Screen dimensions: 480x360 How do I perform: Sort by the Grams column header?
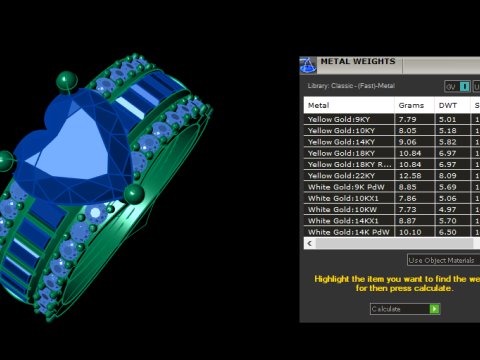[414, 105]
